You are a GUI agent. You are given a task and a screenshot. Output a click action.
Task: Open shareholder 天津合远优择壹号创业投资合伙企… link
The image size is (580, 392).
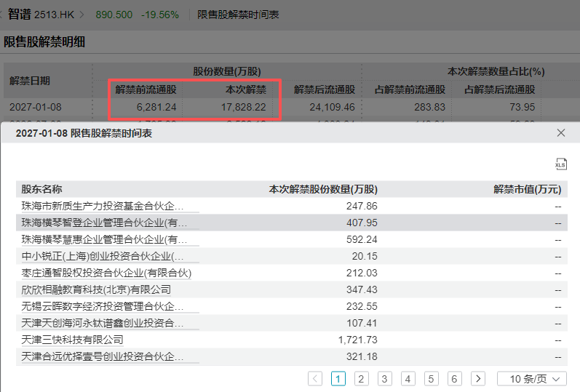pos(103,356)
